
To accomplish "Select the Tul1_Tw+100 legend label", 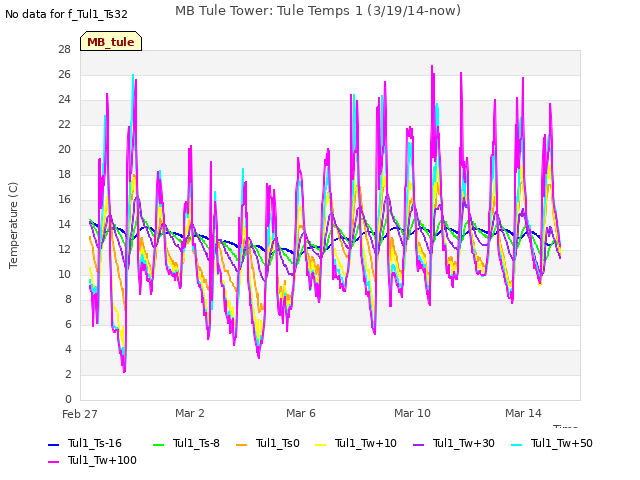I will (x=102, y=461).
